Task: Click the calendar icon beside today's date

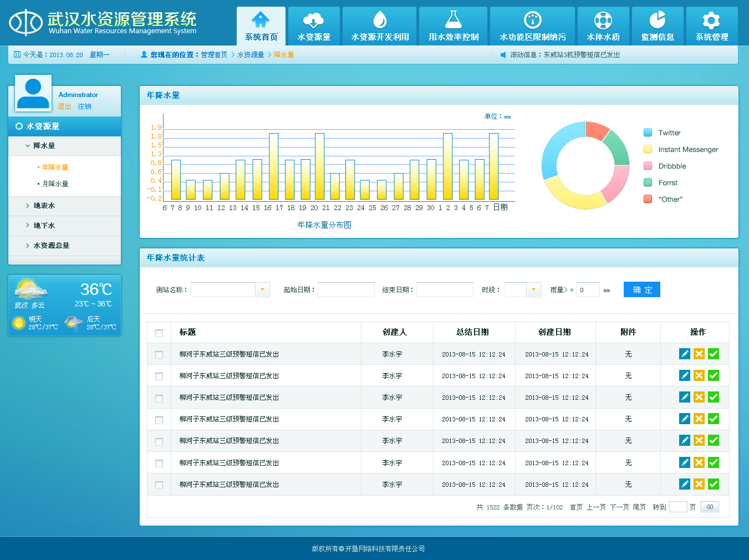Action: [17, 54]
